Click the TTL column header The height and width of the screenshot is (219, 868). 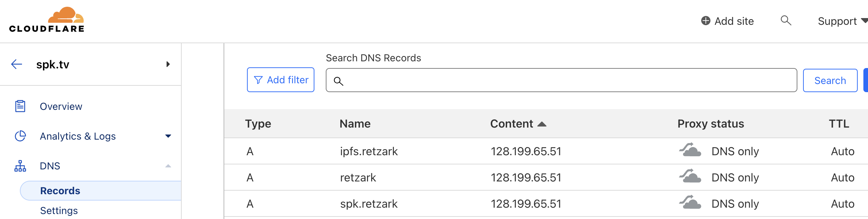pos(839,124)
